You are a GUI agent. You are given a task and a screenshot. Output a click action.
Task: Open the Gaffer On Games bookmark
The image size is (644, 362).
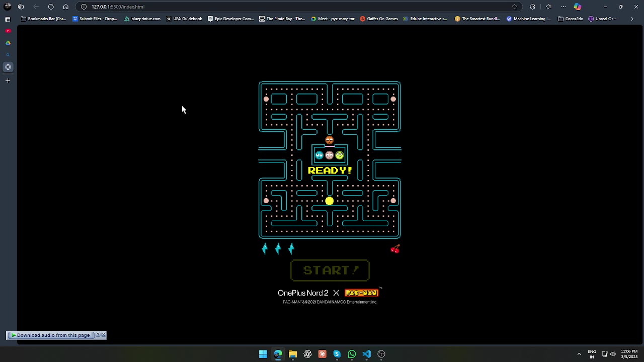click(378, 19)
